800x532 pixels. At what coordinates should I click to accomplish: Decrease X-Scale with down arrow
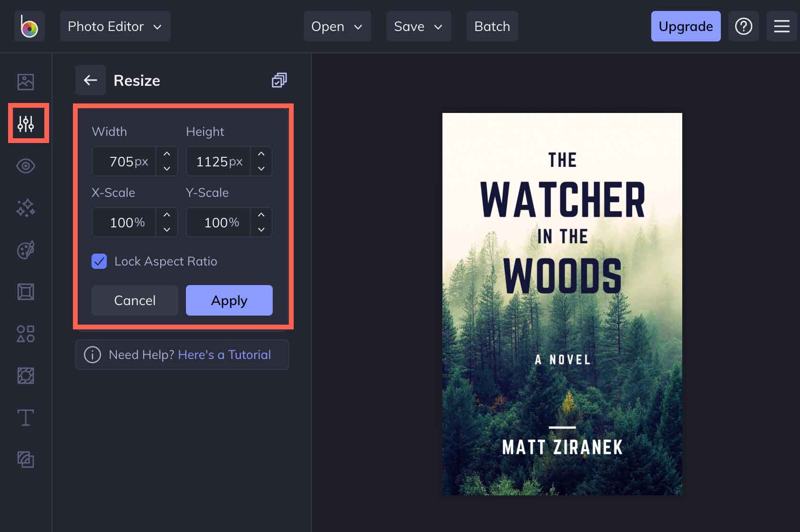[167, 229]
